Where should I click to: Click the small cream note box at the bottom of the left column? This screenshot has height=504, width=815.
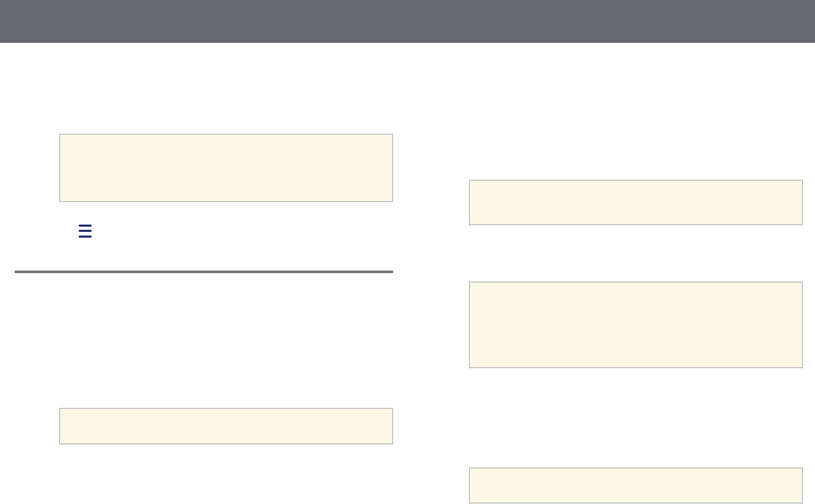tap(226, 426)
